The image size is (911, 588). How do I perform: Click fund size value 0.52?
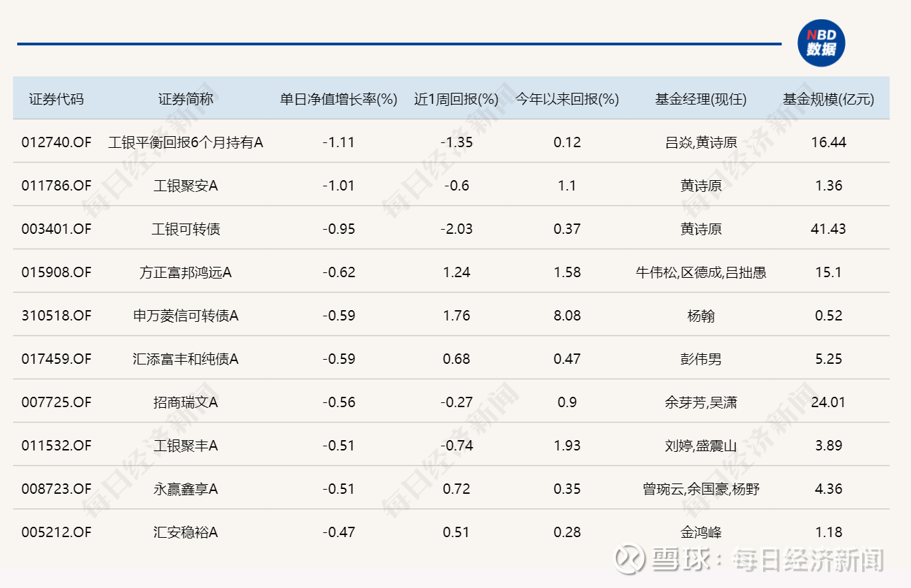828,316
